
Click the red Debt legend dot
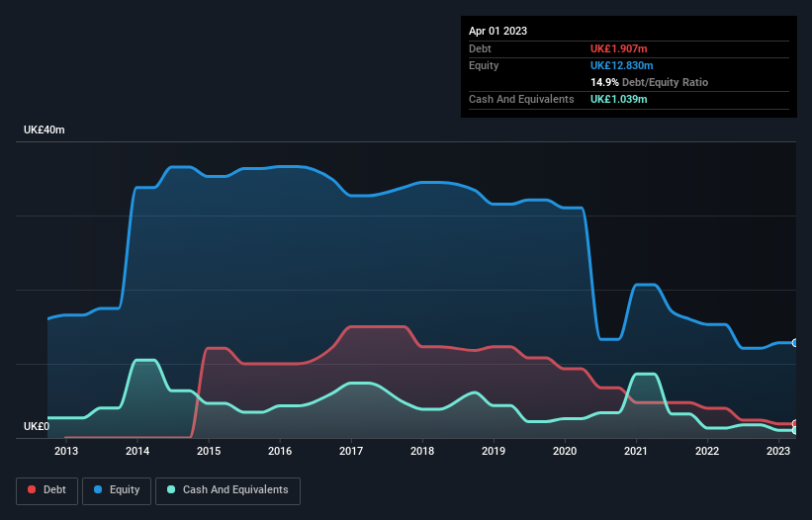[x=32, y=489]
